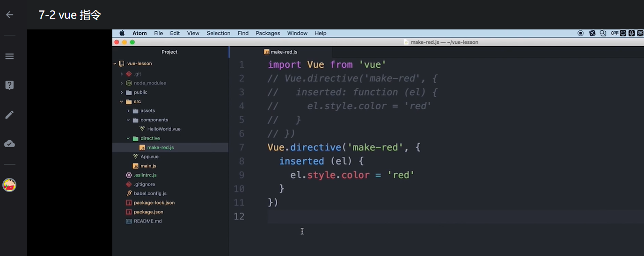Click the 'red' string on line 9

coord(401,175)
